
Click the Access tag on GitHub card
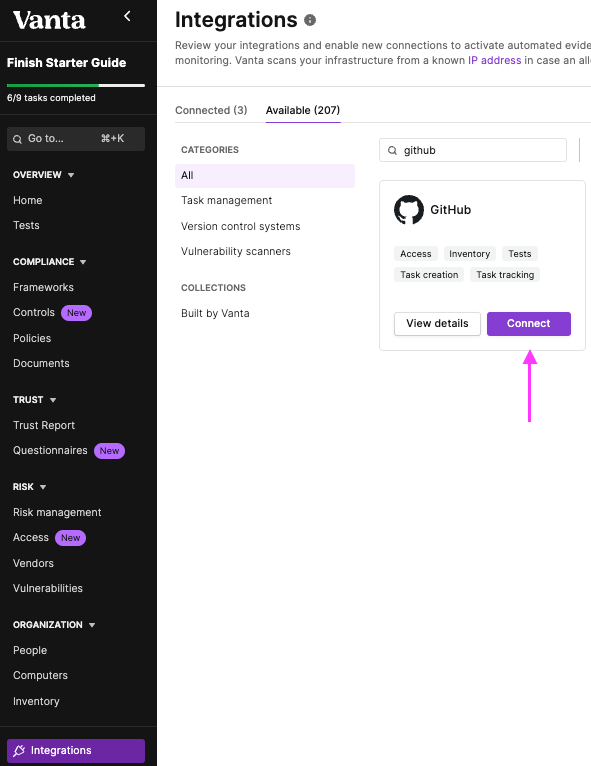416,254
